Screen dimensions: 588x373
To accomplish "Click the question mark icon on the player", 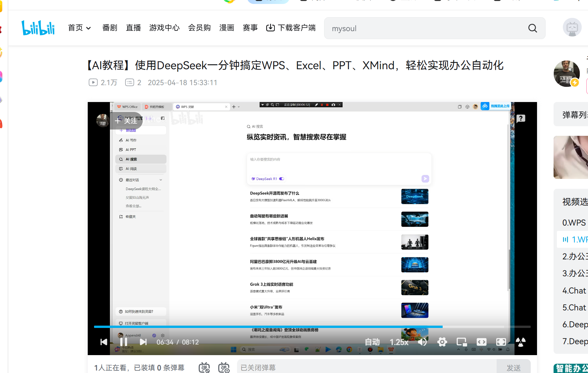I will coord(521,118).
